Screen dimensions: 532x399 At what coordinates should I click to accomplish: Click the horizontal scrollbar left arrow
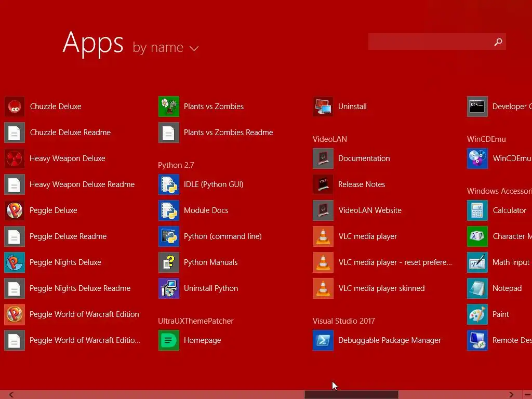(11, 395)
